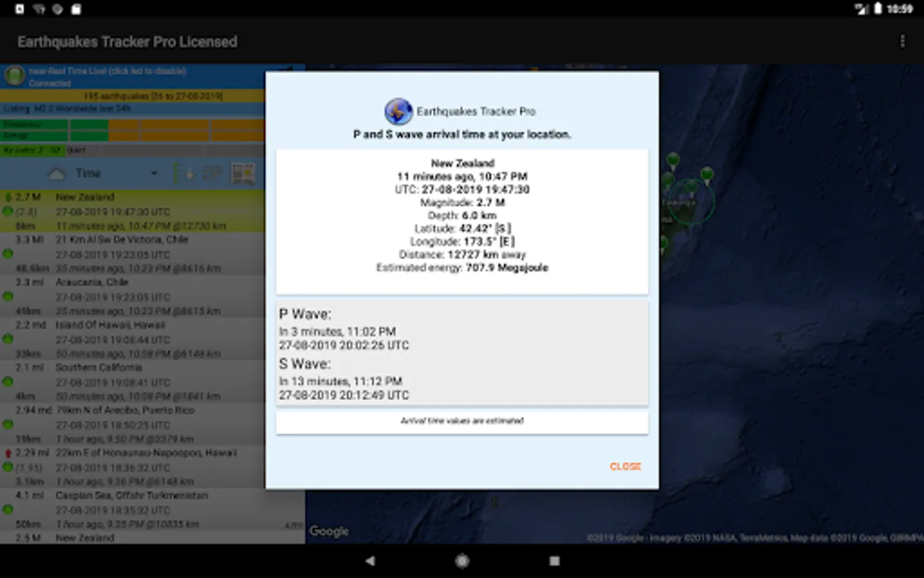
Task: Click the Earthquakes Tracker Pro globe logo in dialog
Action: (x=398, y=112)
